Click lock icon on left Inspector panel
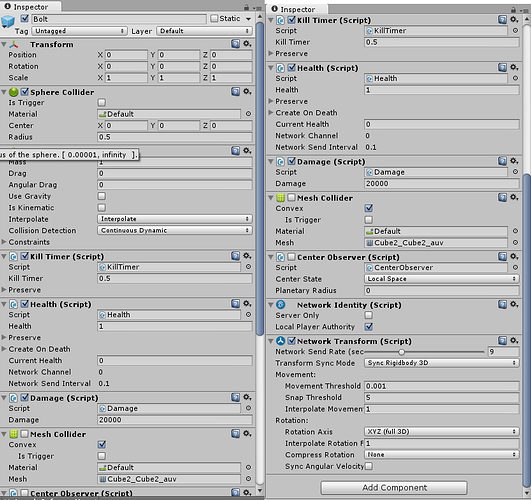531x500 pixels. point(246,7)
